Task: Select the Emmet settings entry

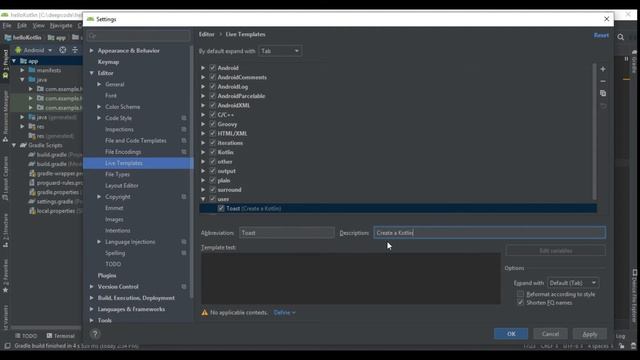Action: (x=114, y=208)
